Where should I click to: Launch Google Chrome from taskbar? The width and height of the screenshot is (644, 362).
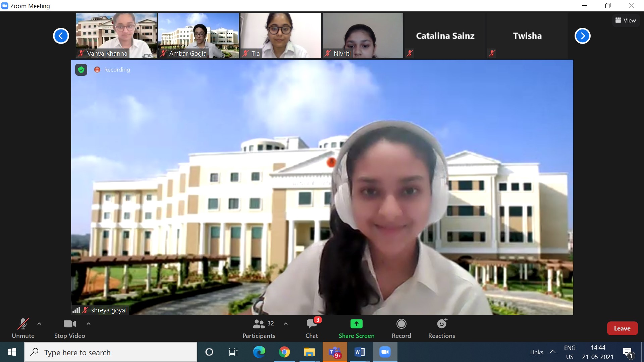[x=284, y=352]
